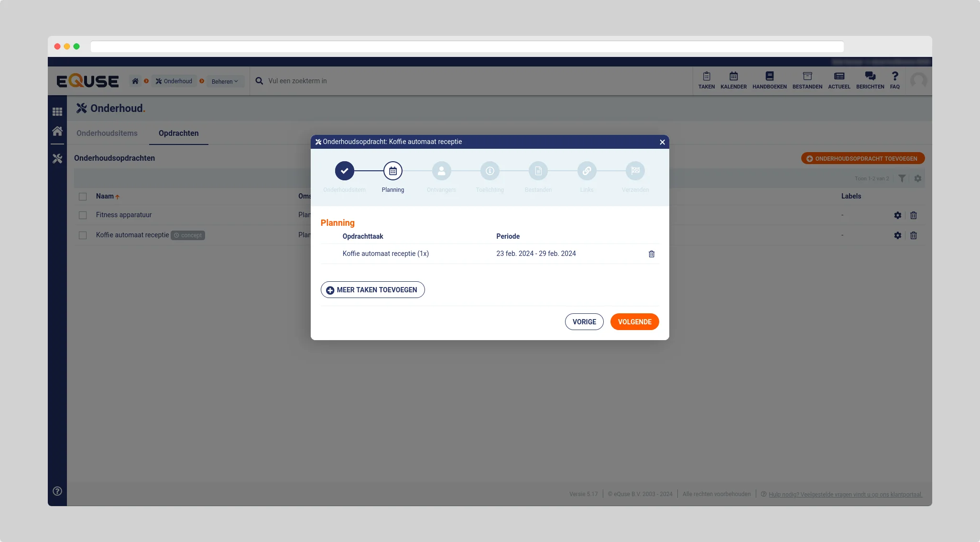
Task: Check the Koffie automaat receptie row checkbox
Action: point(83,235)
